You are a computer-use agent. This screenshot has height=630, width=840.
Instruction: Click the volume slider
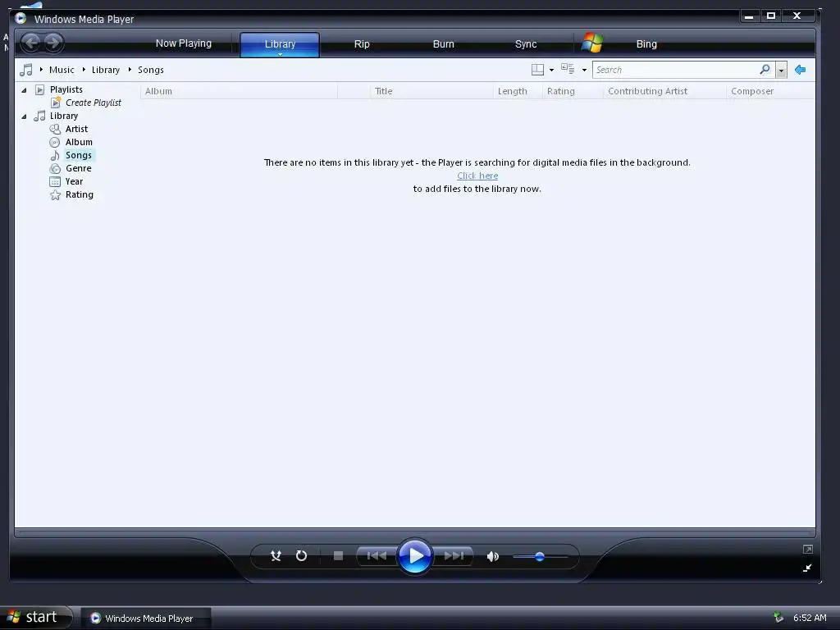pos(540,557)
